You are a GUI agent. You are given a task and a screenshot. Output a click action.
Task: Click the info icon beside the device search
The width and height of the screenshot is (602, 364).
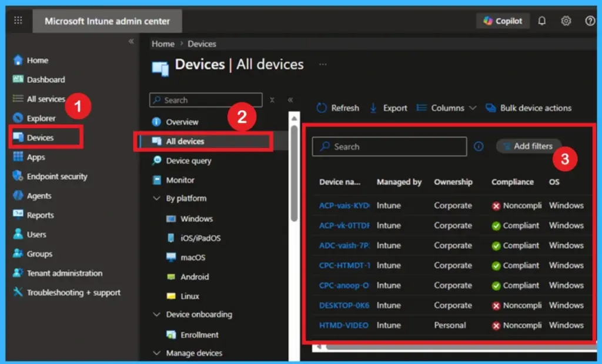[x=479, y=146]
